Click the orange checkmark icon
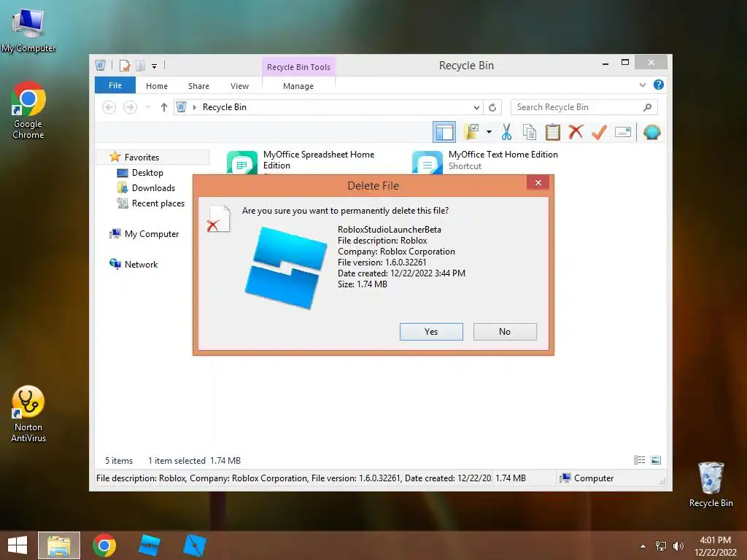This screenshot has width=747, height=560. 599,132
